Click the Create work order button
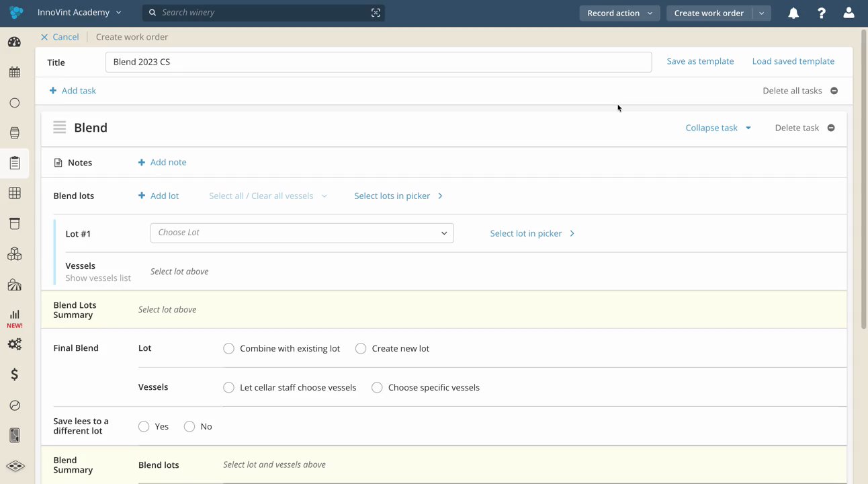The width and height of the screenshot is (868, 484). pyautogui.click(x=708, y=13)
